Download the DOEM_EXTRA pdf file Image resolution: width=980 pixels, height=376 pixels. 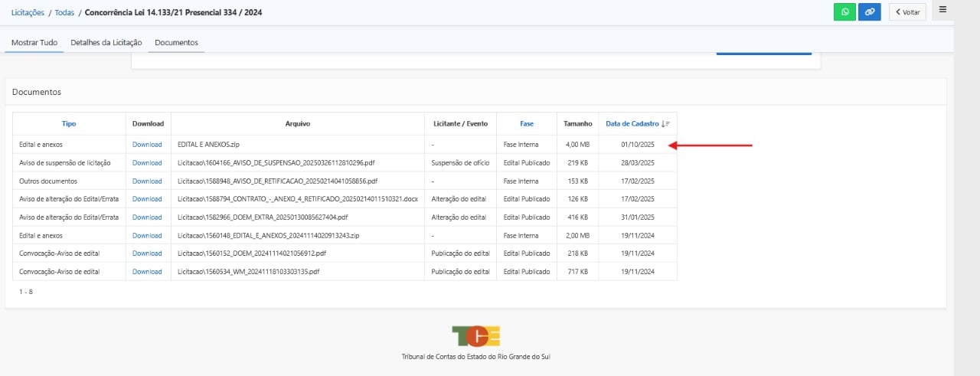point(147,217)
